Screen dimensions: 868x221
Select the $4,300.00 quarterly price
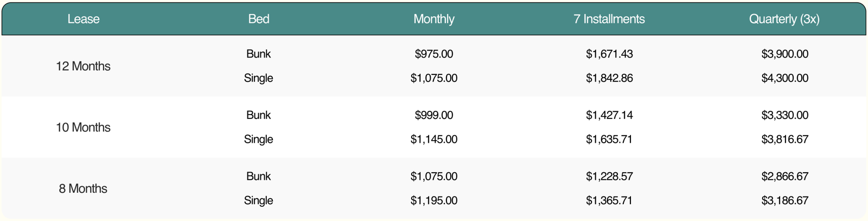pyautogui.click(x=784, y=78)
